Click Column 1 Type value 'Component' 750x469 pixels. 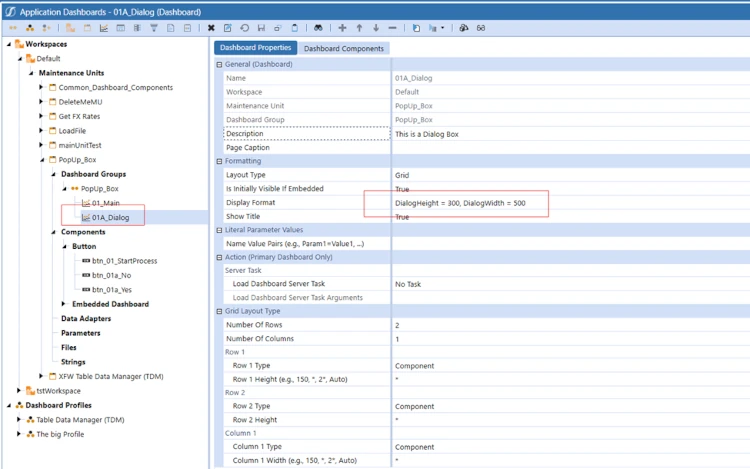[415, 447]
